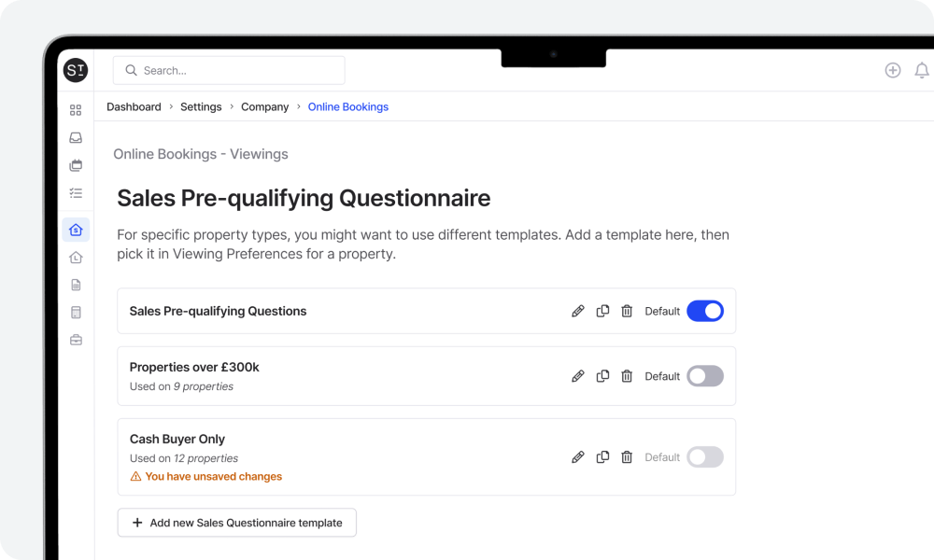Select the dashboard grid icon in sidebar

pos(76,109)
